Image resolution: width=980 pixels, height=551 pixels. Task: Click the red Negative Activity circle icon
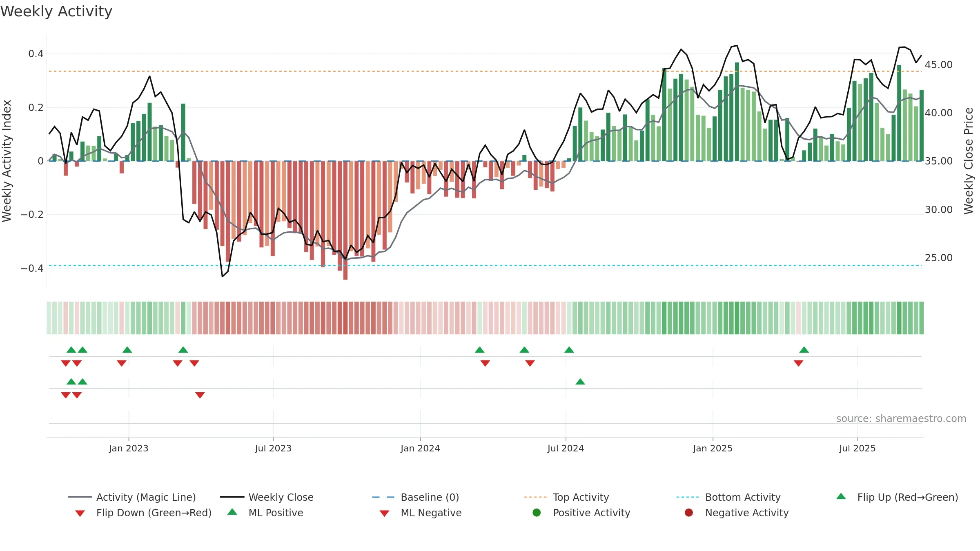689,513
